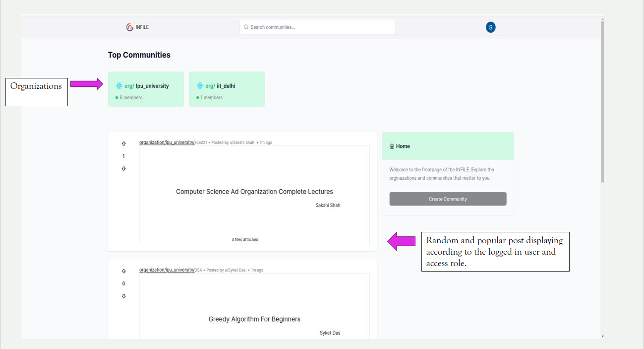The image size is (644, 349).
Task: Open the org/lpu_university community card
Action: pos(146,89)
